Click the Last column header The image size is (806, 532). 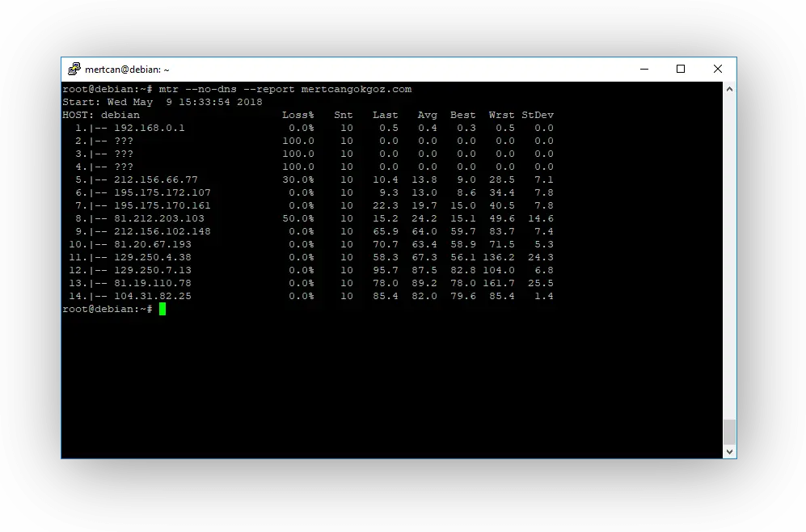(x=385, y=115)
